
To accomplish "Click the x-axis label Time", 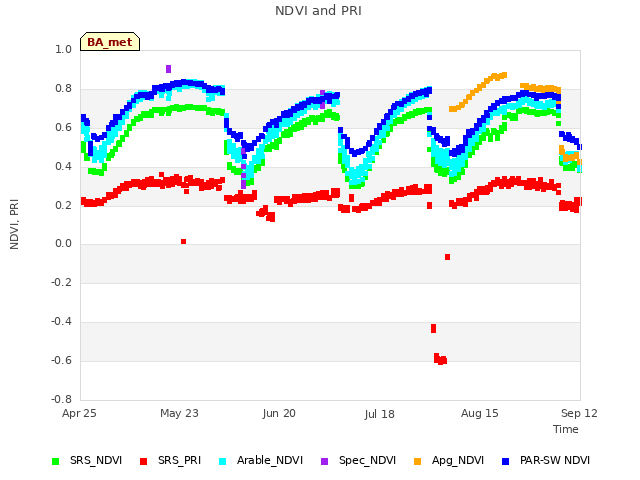I will (566, 429).
